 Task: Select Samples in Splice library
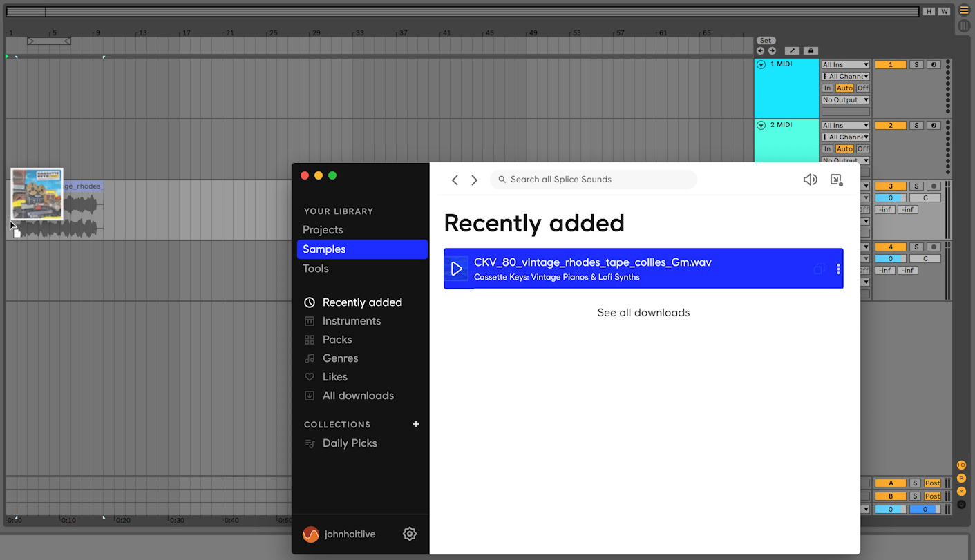point(362,249)
